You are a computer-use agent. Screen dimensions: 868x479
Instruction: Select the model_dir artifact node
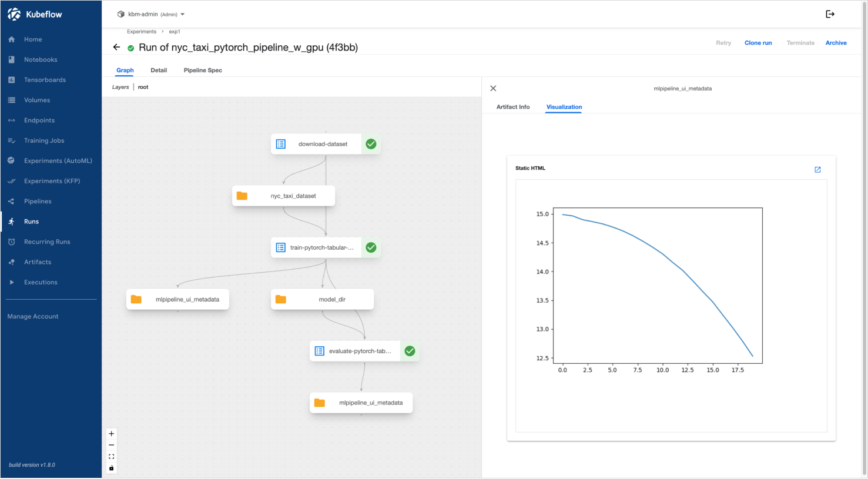(x=322, y=299)
